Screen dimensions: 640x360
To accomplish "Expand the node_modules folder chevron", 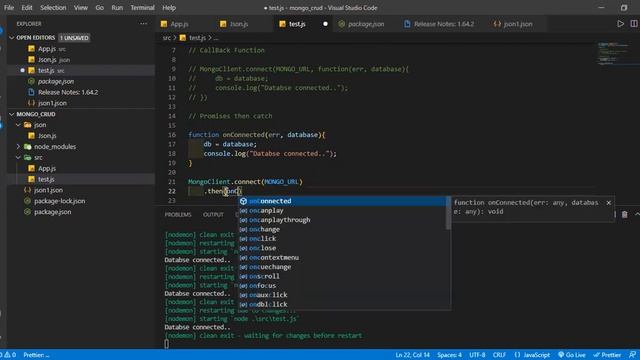I will (18, 147).
